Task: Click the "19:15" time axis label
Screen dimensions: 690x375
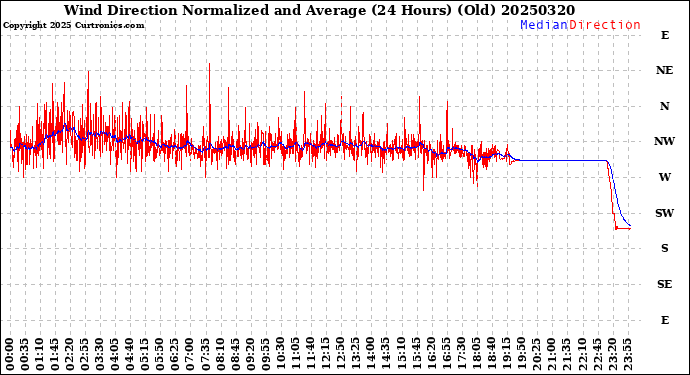Action: coord(506,355)
